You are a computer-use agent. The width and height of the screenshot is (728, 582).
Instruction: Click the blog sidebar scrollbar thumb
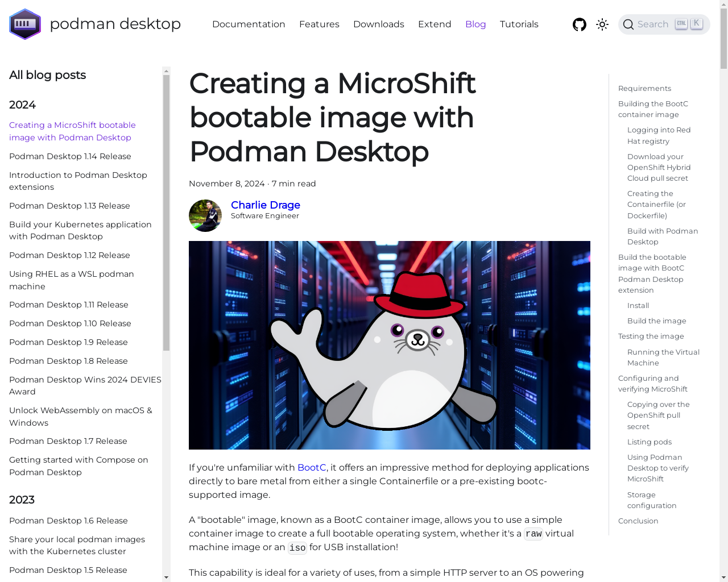pyautogui.click(x=166, y=213)
